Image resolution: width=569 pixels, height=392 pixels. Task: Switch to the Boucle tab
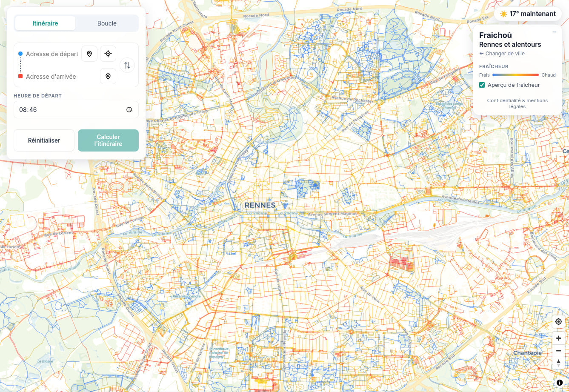[107, 23]
